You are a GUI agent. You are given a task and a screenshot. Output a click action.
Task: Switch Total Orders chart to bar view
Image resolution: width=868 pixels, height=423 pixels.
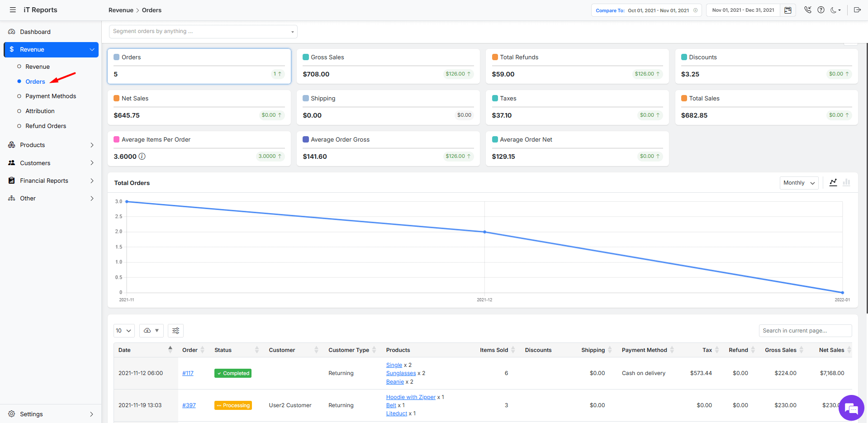tap(846, 182)
